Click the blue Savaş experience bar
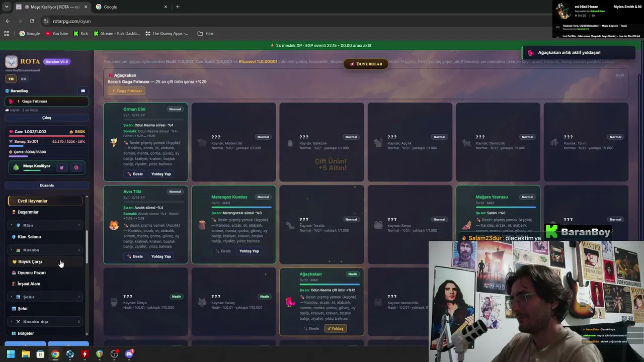Screen dimensions: 644x362 [x=47, y=146]
